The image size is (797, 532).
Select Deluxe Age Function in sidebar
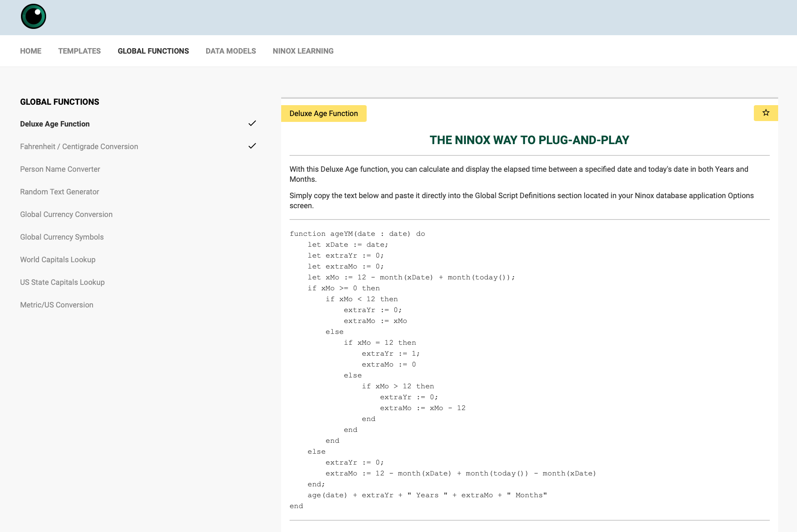tap(55, 124)
